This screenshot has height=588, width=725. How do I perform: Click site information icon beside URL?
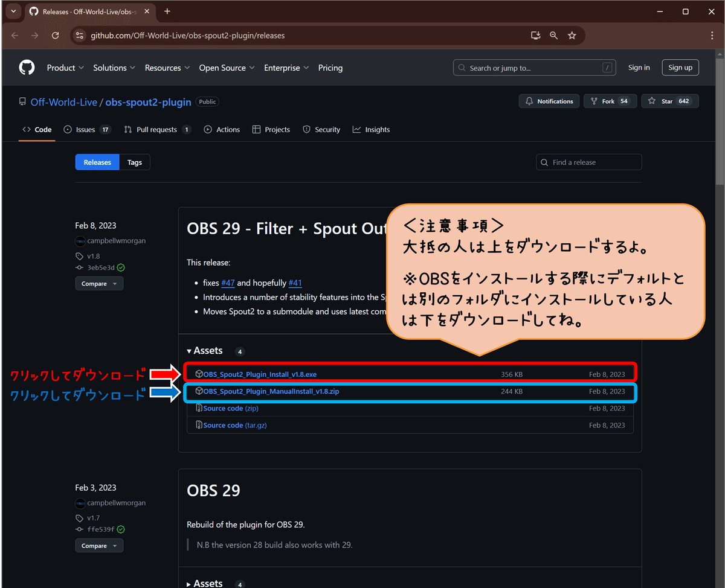[80, 36]
